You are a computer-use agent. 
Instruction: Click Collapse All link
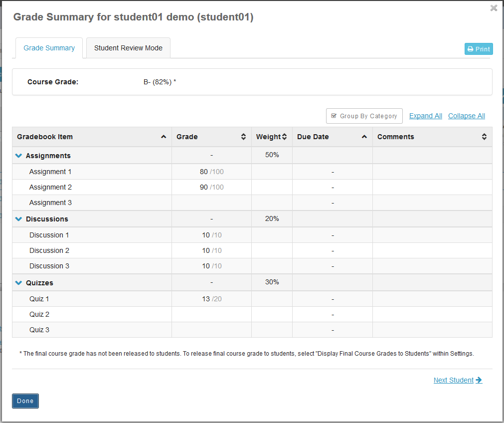tap(467, 116)
